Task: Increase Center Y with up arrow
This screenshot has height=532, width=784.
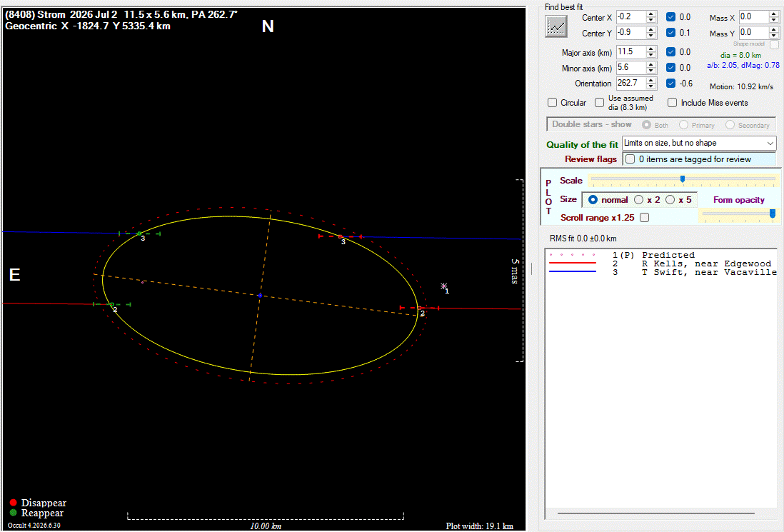Action: (x=651, y=29)
